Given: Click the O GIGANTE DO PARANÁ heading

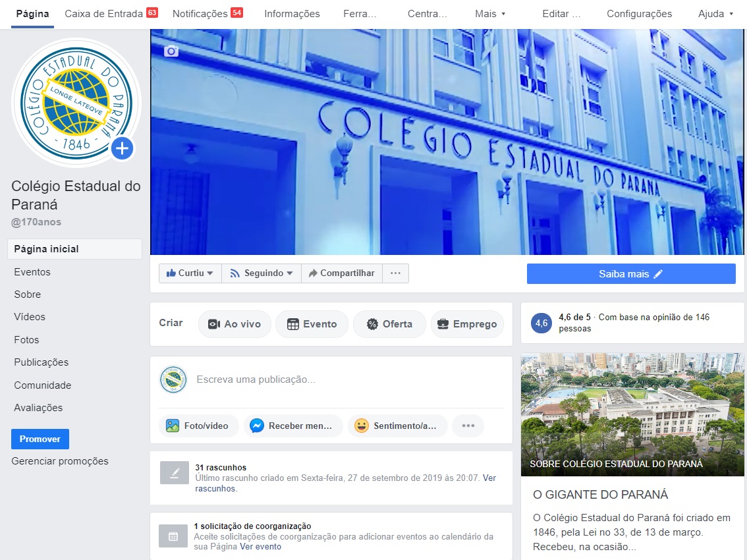Looking at the screenshot, I should [600, 495].
